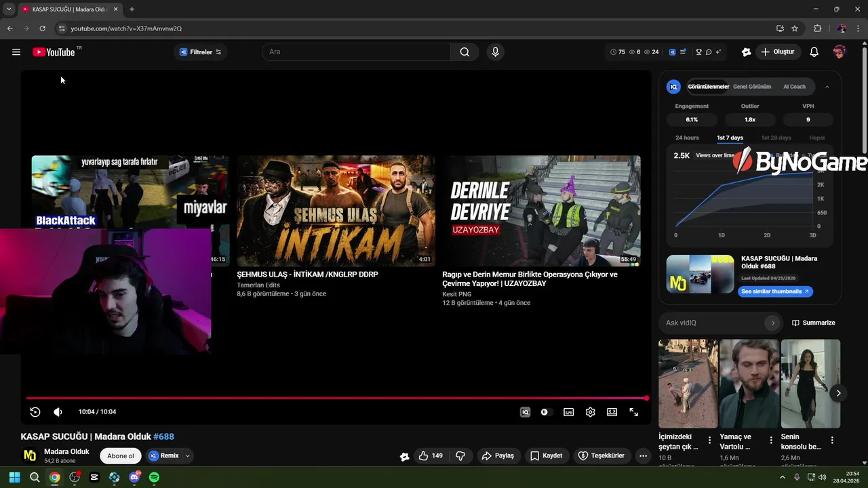Open Spotify from the Windows taskbar
Image resolution: width=868 pixels, height=488 pixels.
[154, 477]
